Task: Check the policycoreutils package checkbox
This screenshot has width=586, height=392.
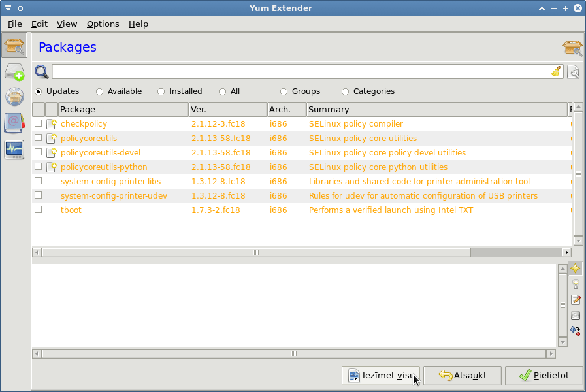Action: 38,137
